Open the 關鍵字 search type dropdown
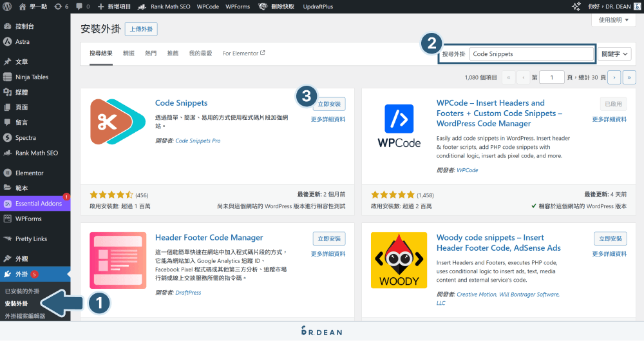This screenshot has width=644, height=341. point(614,54)
